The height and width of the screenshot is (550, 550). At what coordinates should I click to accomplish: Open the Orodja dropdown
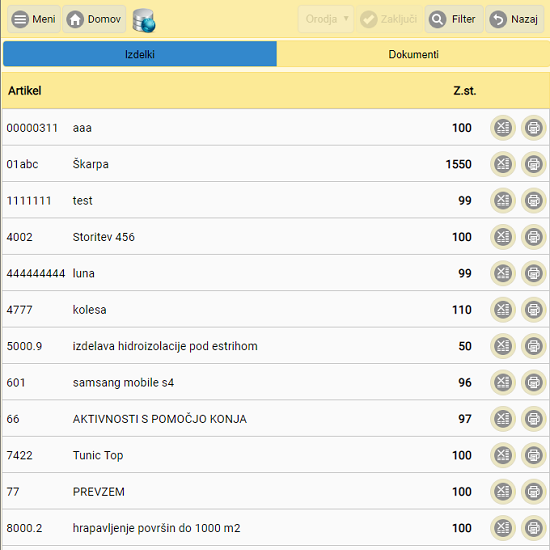[x=326, y=19]
